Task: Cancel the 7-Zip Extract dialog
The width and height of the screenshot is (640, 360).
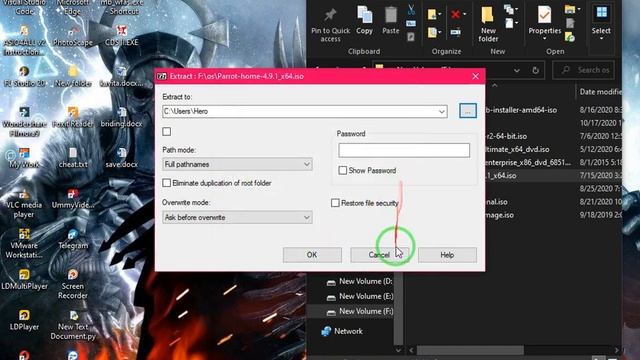Action: pyautogui.click(x=379, y=255)
